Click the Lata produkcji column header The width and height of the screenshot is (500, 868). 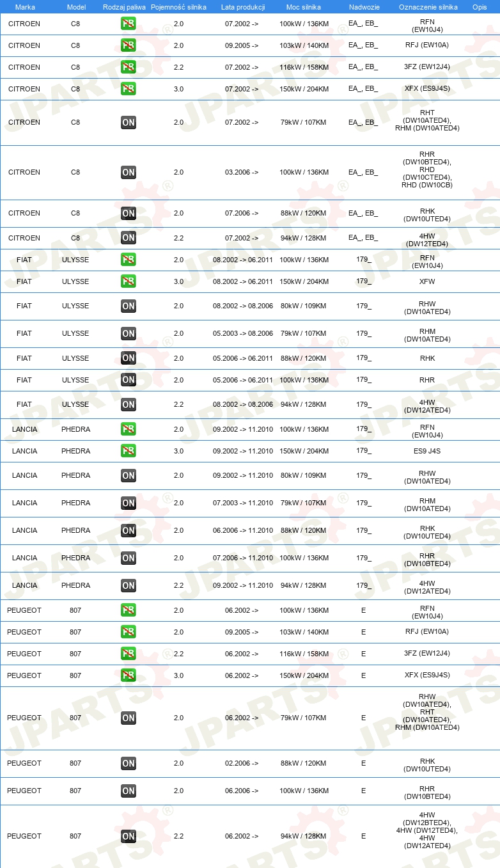pos(242,7)
